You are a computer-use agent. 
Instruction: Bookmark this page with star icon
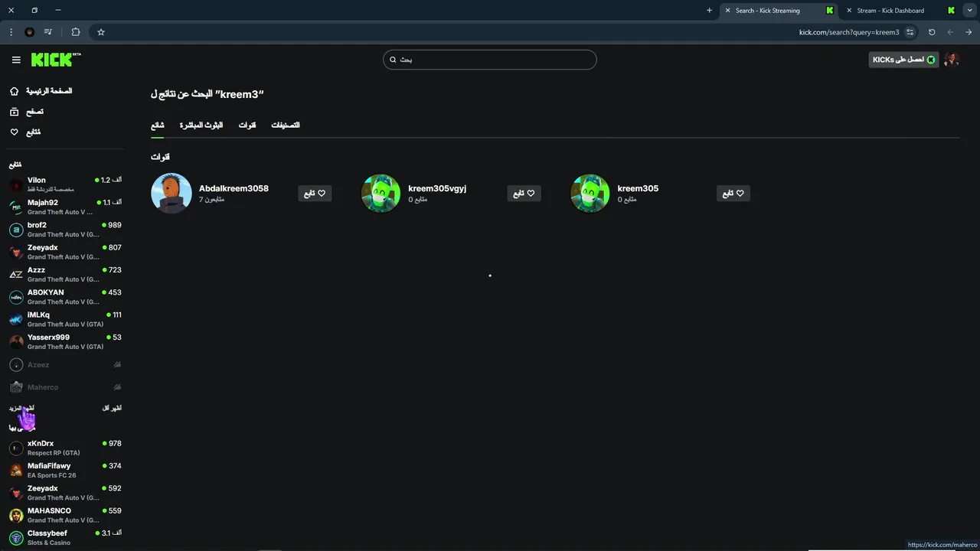pyautogui.click(x=101, y=32)
